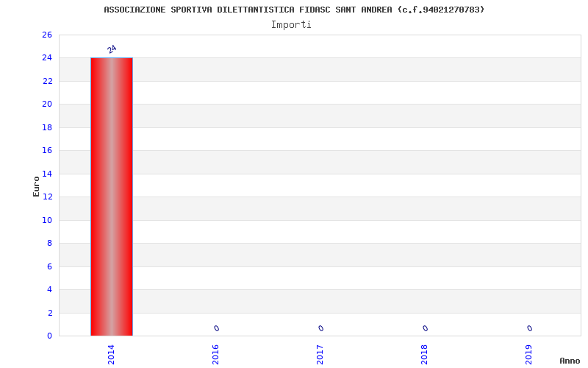
Task: Click the 4 y-axis tick label
Action: click(x=49, y=289)
